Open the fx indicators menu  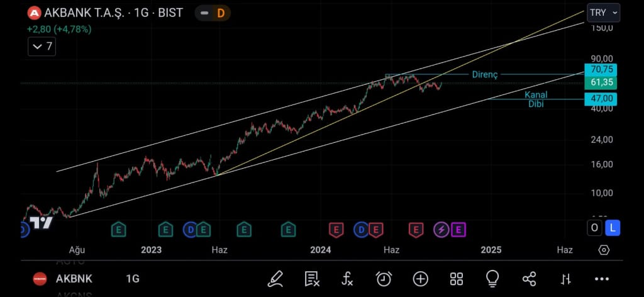click(347, 279)
